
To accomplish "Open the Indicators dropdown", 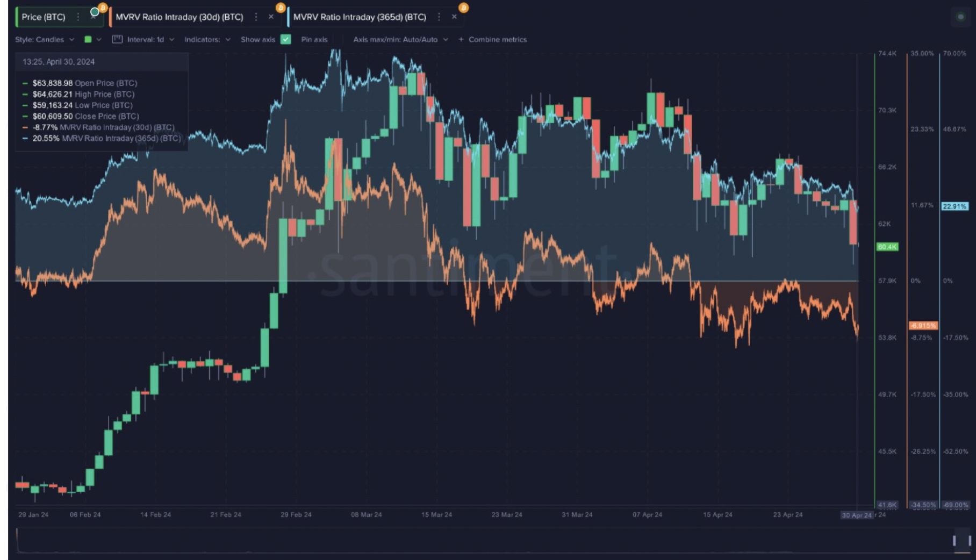I will click(207, 40).
